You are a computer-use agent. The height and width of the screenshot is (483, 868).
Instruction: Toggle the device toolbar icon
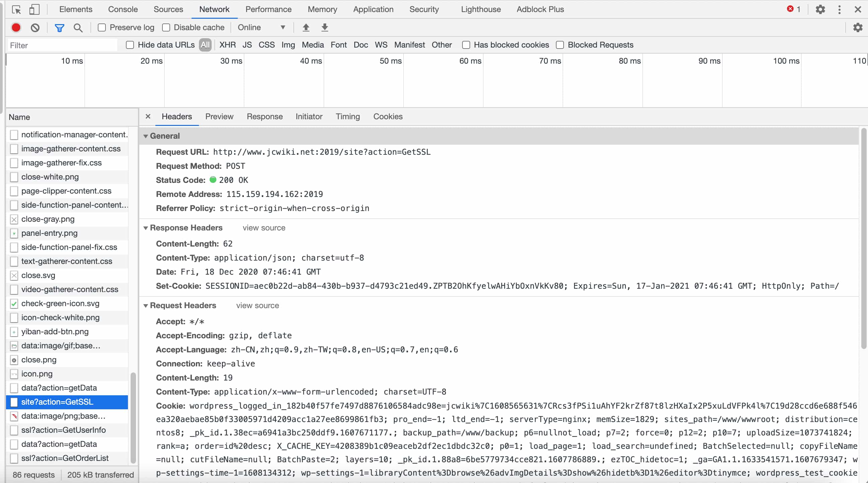(x=34, y=9)
